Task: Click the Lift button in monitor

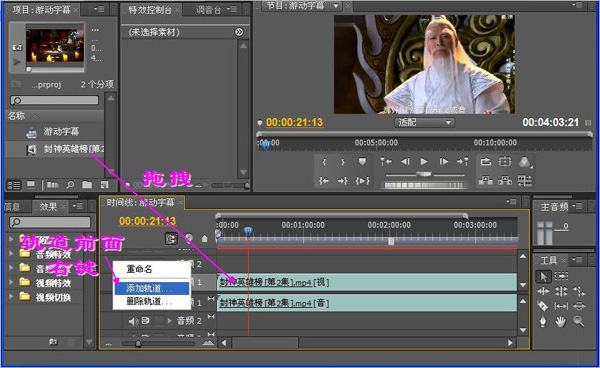Action: tap(486, 181)
